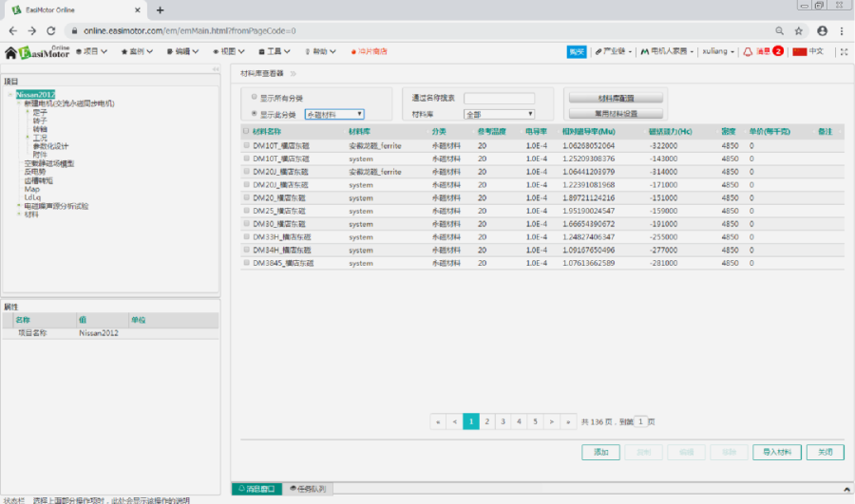
Task: Open the browser three-dot menu
Action: pos(842,31)
